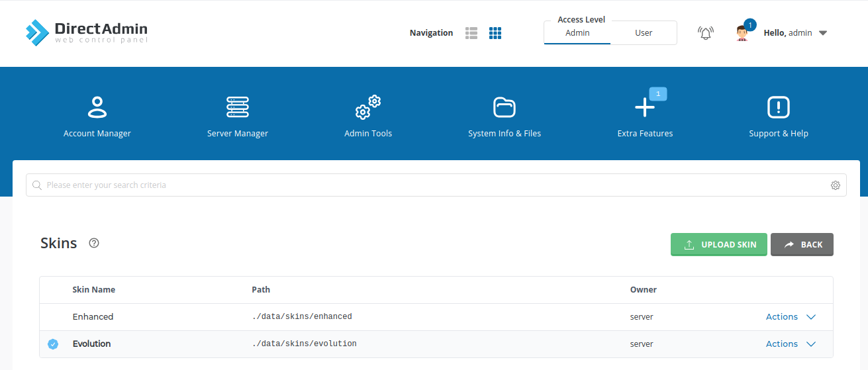Click the Skins help question mark icon
Image resolution: width=868 pixels, height=370 pixels.
94,243
